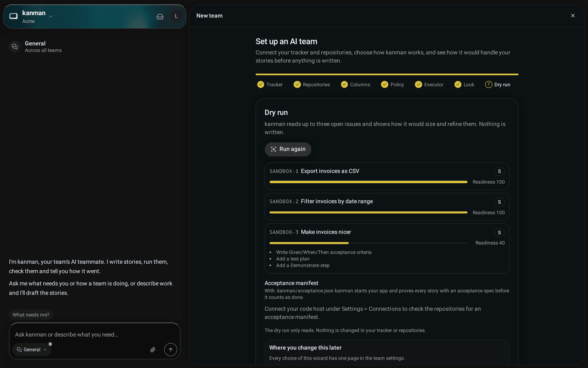Click the S size badge on SANDBOX-3
This screenshot has height=368, width=588.
click(x=499, y=233)
